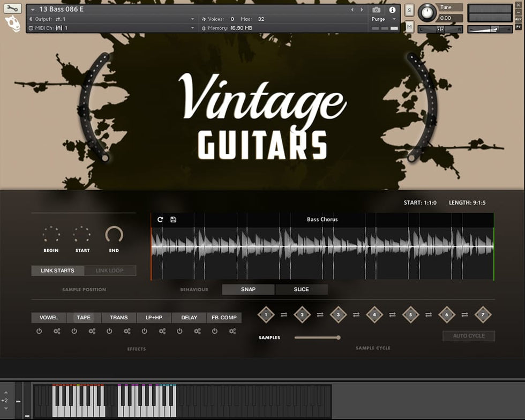The image size is (525, 420).
Task: Open the instrument info icon
Action: click(x=392, y=10)
